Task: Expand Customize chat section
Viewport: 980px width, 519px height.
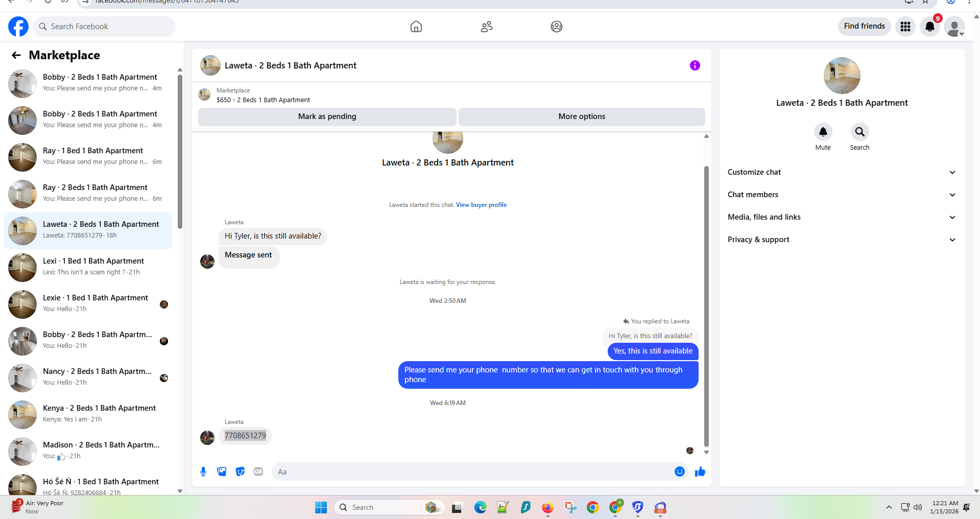Action: click(842, 172)
